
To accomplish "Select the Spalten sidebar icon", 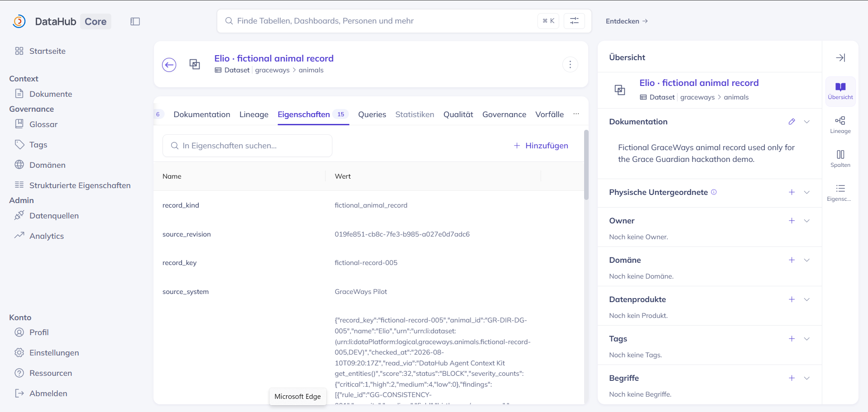I will [840, 159].
